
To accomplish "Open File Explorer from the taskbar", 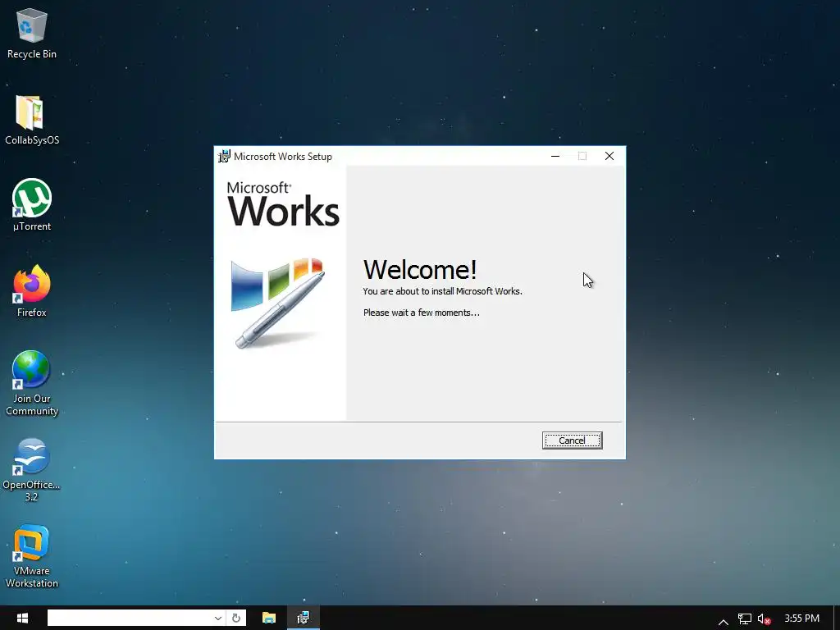I will [x=269, y=619].
